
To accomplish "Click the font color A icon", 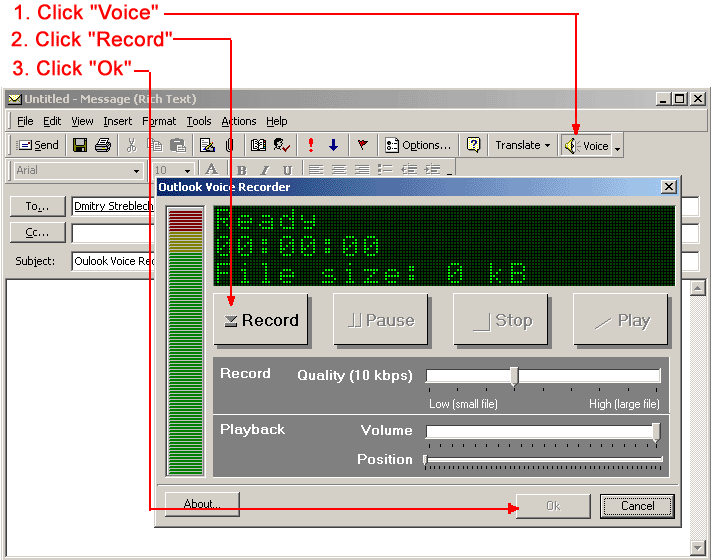I will (x=211, y=170).
